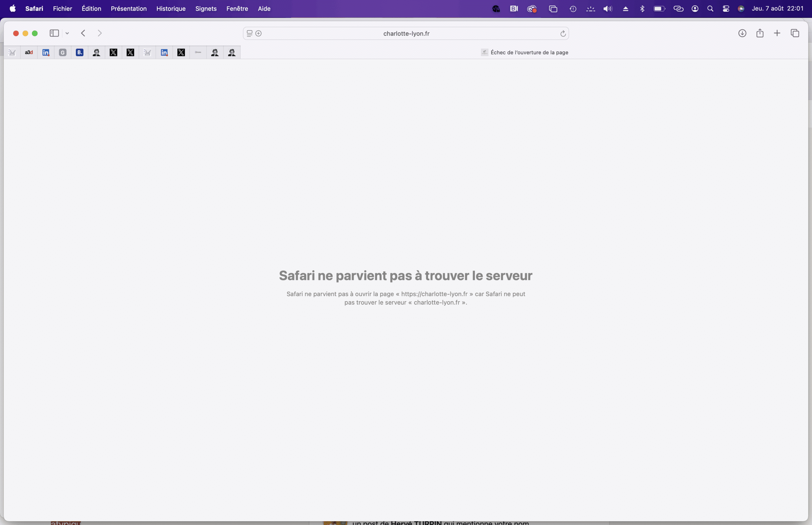812x525 pixels.
Task: Open the Édition menu
Action: [x=91, y=9]
